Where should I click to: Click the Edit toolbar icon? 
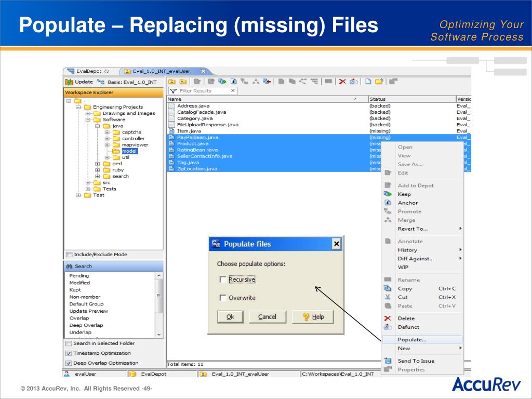pyautogui.click(x=197, y=82)
